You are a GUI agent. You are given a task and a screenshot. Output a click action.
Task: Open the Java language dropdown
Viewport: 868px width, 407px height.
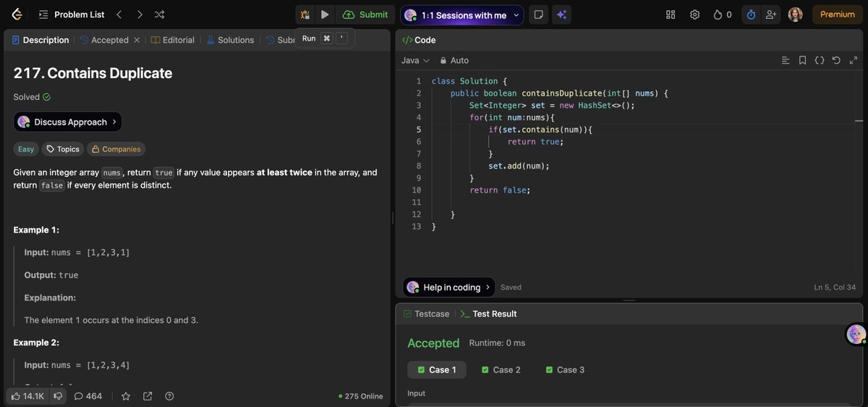[x=415, y=60]
